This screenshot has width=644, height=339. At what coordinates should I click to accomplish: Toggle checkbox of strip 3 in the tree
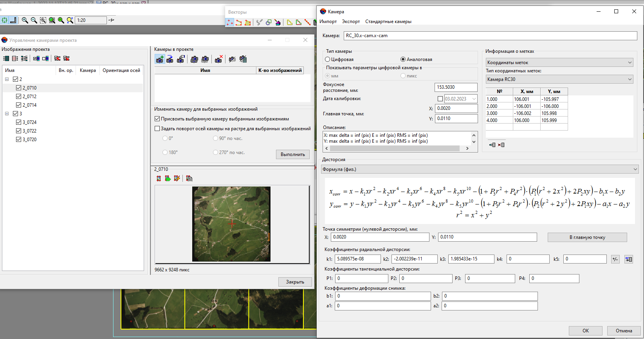click(x=16, y=114)
